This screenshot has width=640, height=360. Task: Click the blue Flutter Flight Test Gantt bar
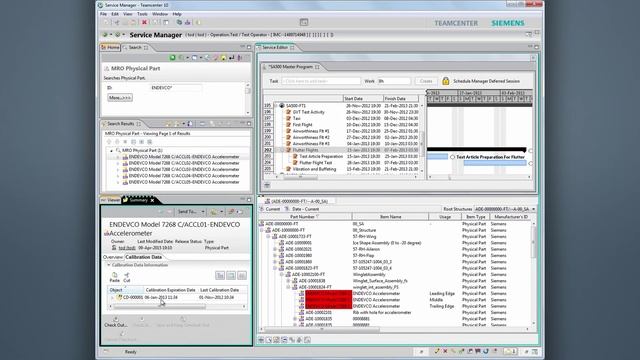[495, 163]
